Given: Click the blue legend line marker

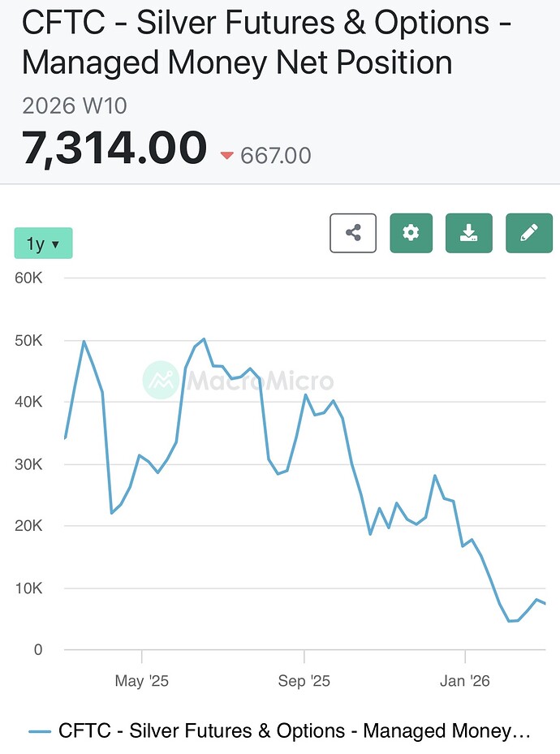Looking at the screenshot, I should tap(40, 731).
